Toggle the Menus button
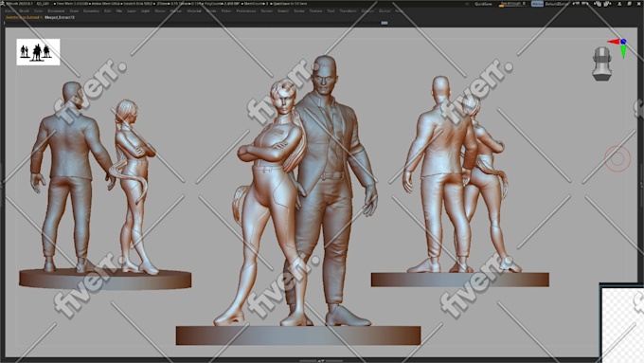 pyautogui.click(x=537, y=4)
